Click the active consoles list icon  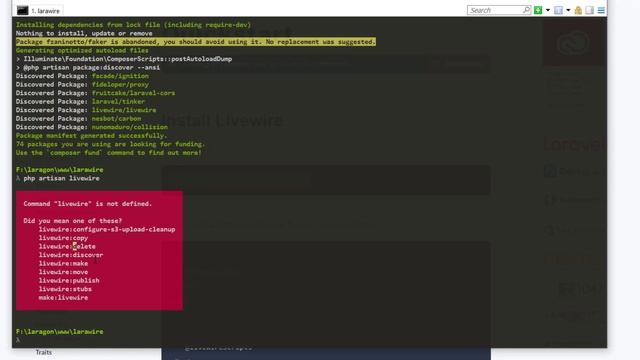click(x=558, y=10)
